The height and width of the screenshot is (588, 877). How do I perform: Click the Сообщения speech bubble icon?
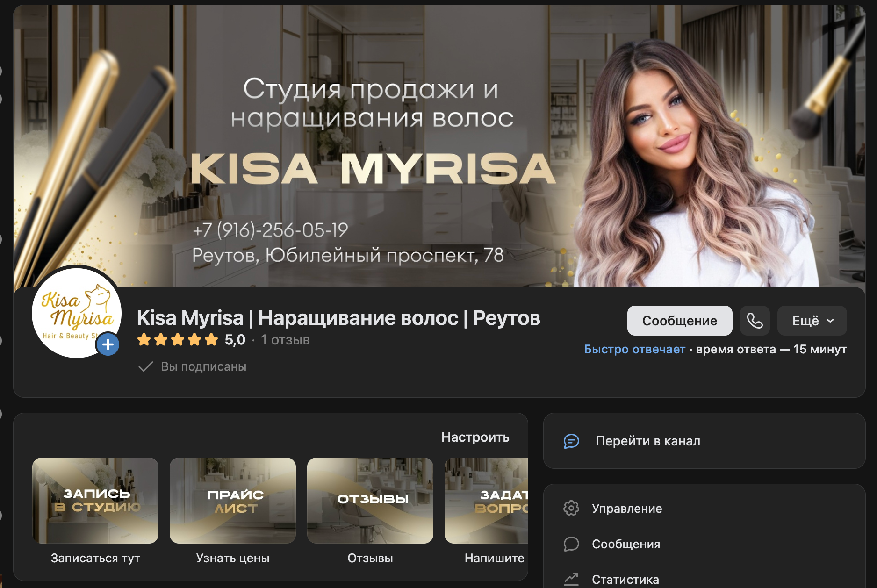pyautogui.click(x=571, y=544)
